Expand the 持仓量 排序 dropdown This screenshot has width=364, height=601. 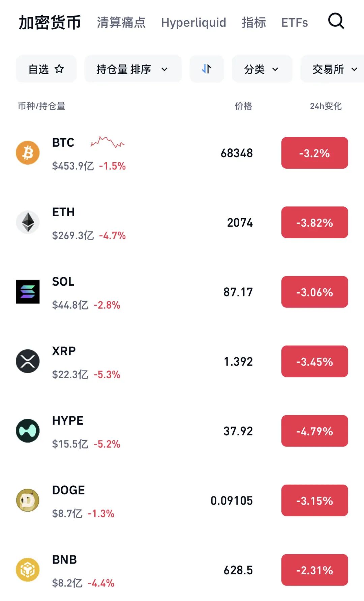tap(132, 69)
